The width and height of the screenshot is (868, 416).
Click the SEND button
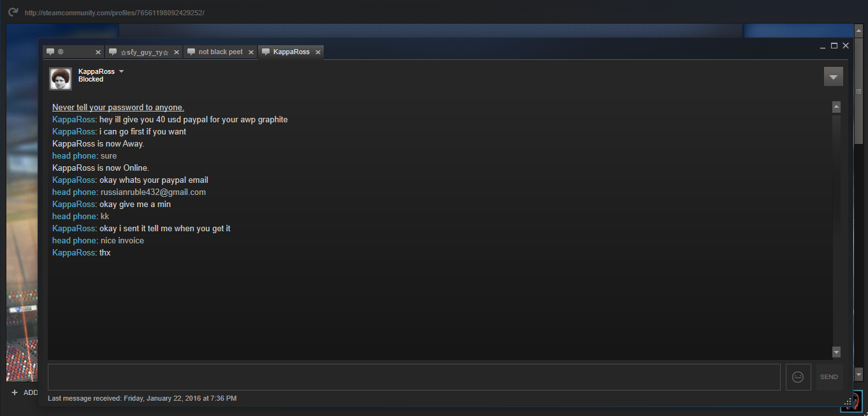click(x=829, y=377)
